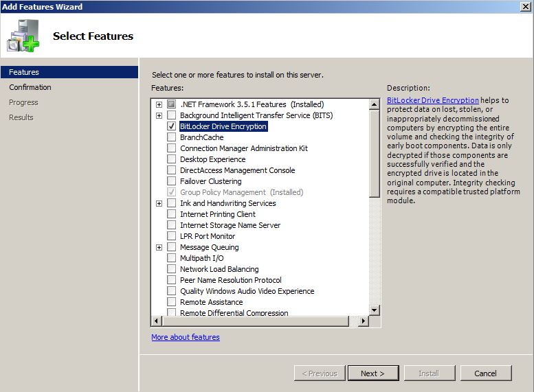Enable the BranchCache checkbox
The height and width of the screenshot is (392, 534).
[x=172, y=137]
